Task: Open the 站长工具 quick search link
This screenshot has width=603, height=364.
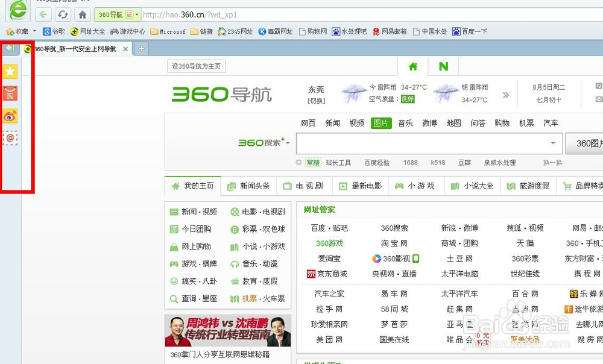Action: (338, 163)
